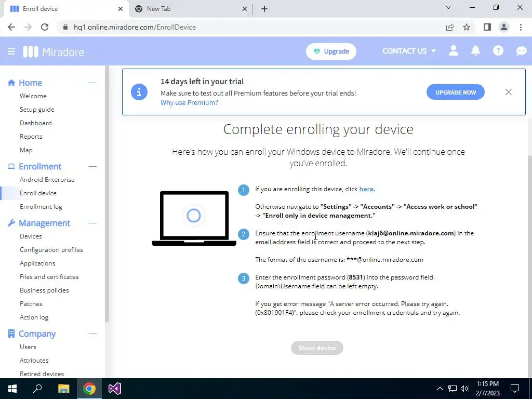
Task: Share this page icon in address bar
Action: tap(450, 27)
